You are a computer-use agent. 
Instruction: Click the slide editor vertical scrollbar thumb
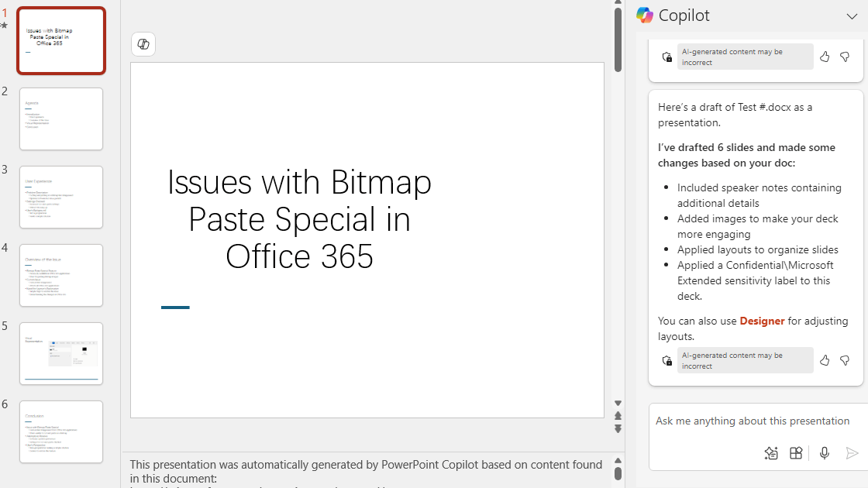[x=618, y=40]
